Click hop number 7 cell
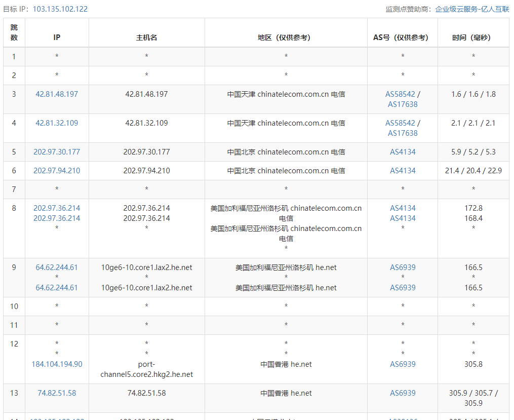Image resolution: width=514 pixels, height=420 pixels. [x=14, y=189]
